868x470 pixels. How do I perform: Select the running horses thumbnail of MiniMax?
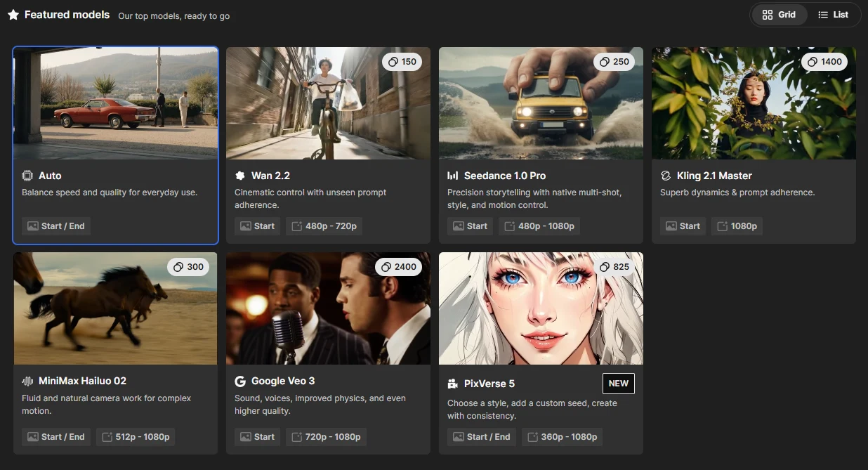pos(115,308)
